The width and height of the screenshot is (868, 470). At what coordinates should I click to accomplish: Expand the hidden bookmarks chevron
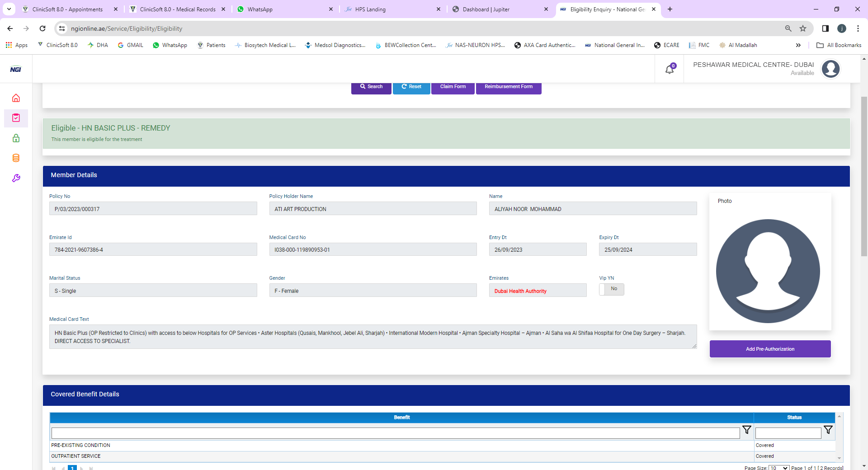(x=798, y=45)
